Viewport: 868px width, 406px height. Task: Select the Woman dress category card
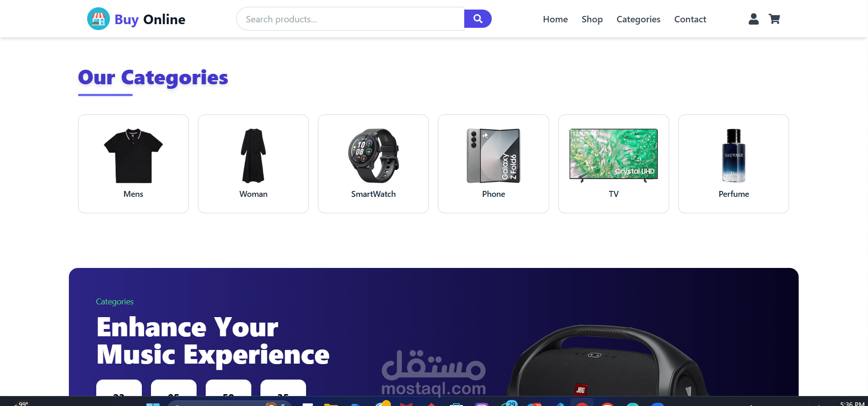point(253,164)
